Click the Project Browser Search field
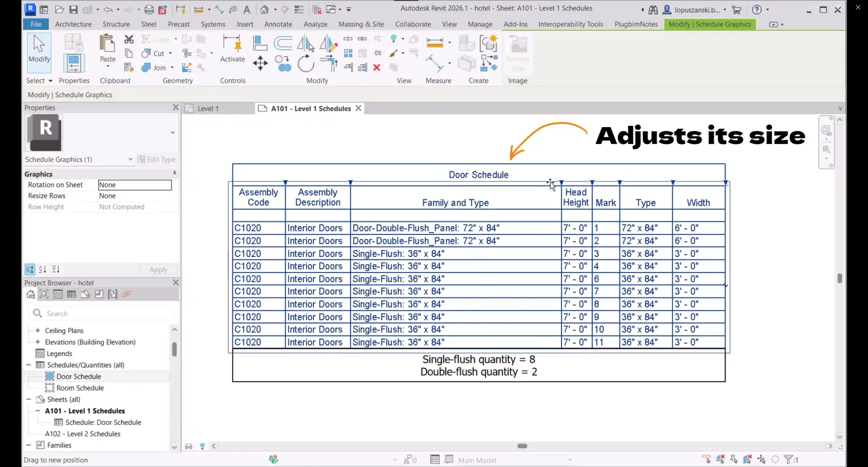This screenshot has width=868, height=467. pyautogui.click(x=102, y=314)
